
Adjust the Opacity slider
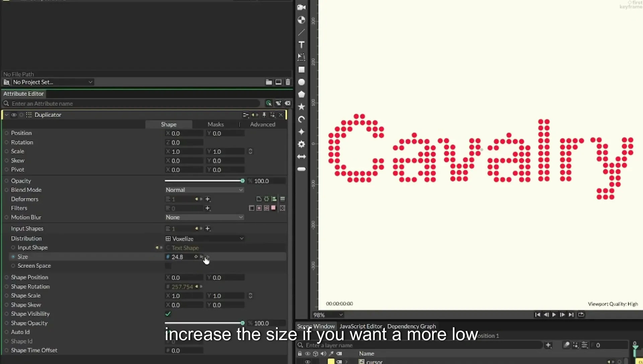pos(204,181)
